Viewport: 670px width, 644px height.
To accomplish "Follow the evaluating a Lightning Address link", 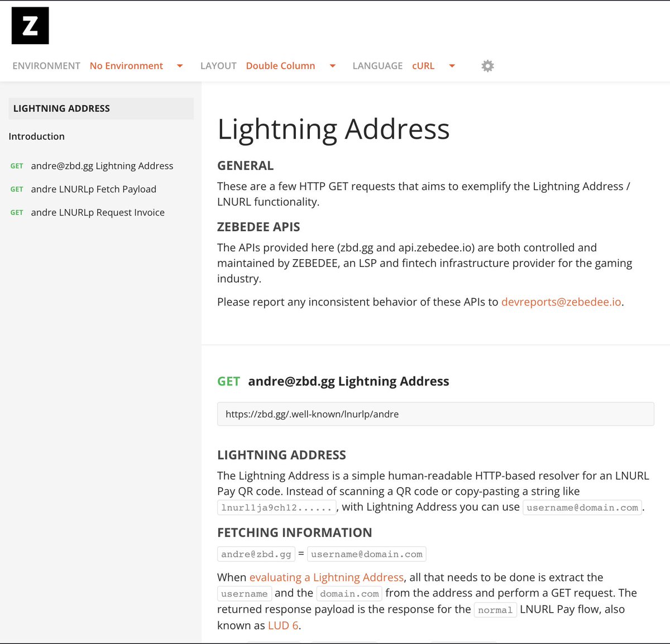I will tap(327, 577).
